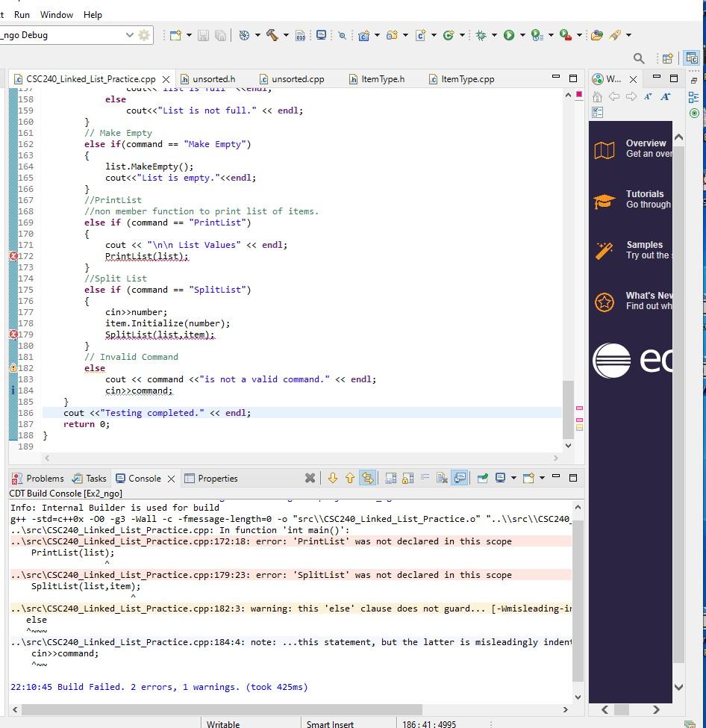Start the Debug session via bug icon
Viewport: 706px width, 728px height.
481,34
